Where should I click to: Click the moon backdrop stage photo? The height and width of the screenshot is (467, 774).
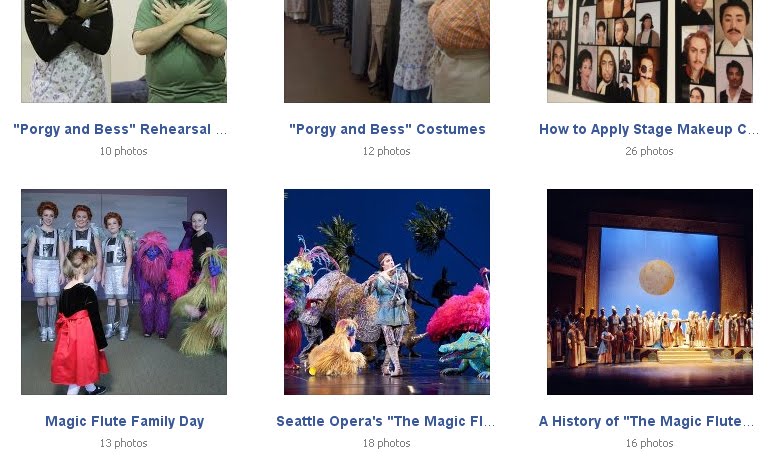[650, 292]
